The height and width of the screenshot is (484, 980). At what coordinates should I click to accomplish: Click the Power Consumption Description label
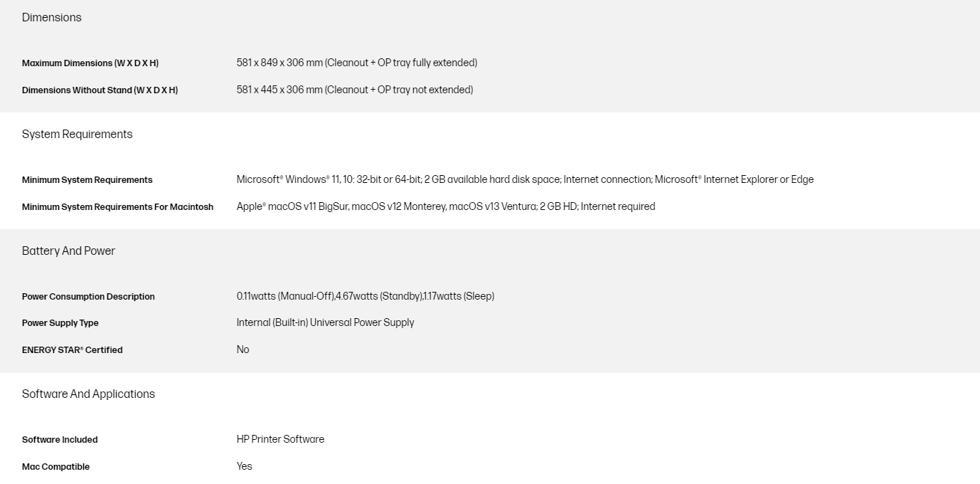pos(88,297)
